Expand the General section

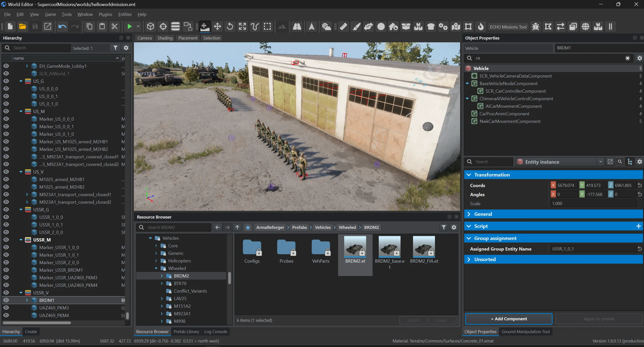(469, 214)
